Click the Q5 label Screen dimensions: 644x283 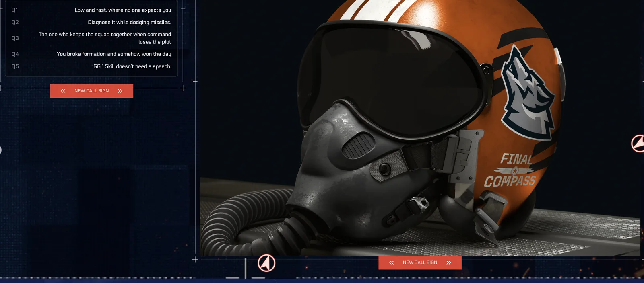tap(15, 66)
